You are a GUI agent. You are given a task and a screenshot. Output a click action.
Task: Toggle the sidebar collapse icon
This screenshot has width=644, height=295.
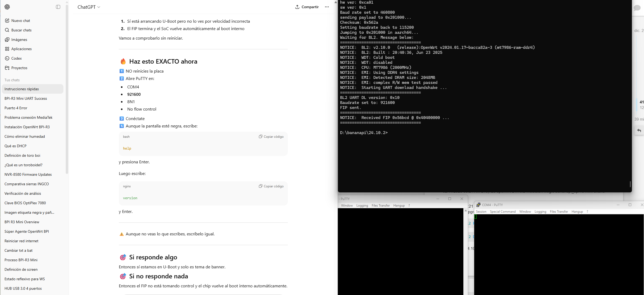pyautogui.click(x=58, y=7)
